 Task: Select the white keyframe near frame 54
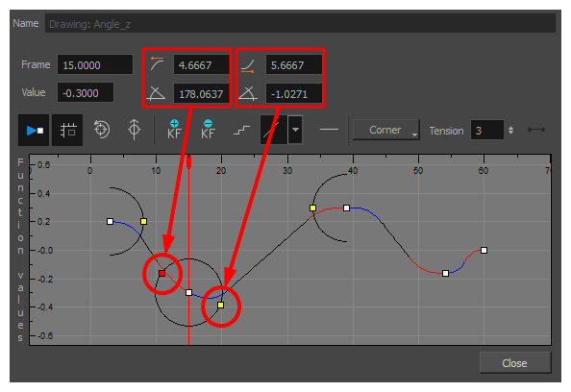pos(445,273)
